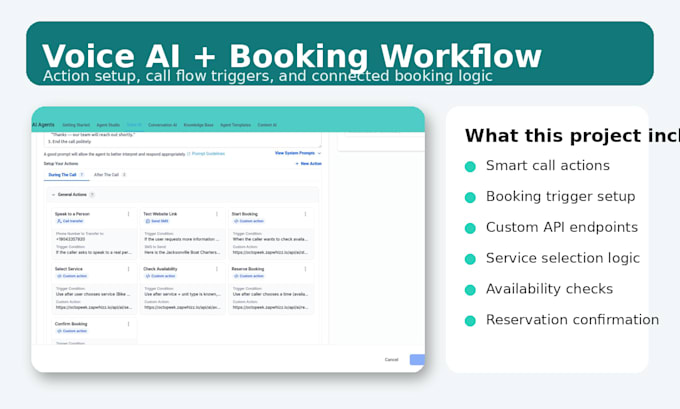Click the Reserve Booking custom action URL
This screenshot has width=680, height=409.
(x=270, y=308)
